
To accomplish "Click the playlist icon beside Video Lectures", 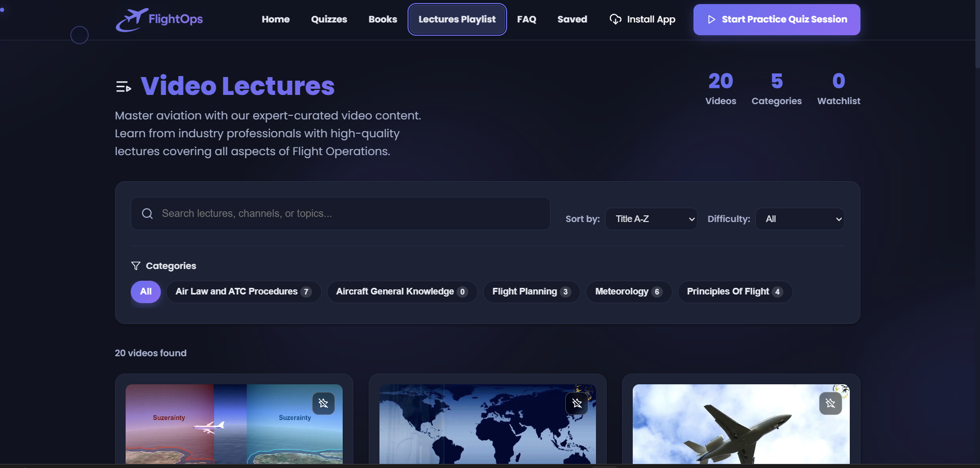I will point(124,87).
